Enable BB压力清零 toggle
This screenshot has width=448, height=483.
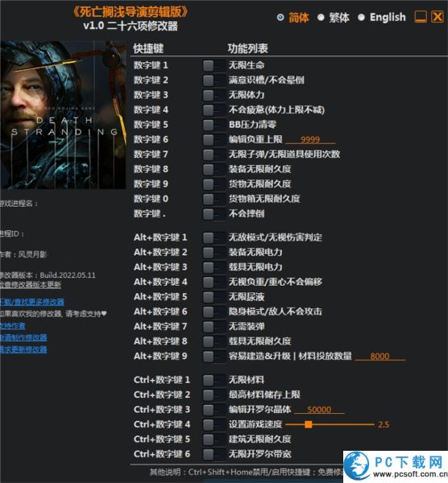coord(214,125)
